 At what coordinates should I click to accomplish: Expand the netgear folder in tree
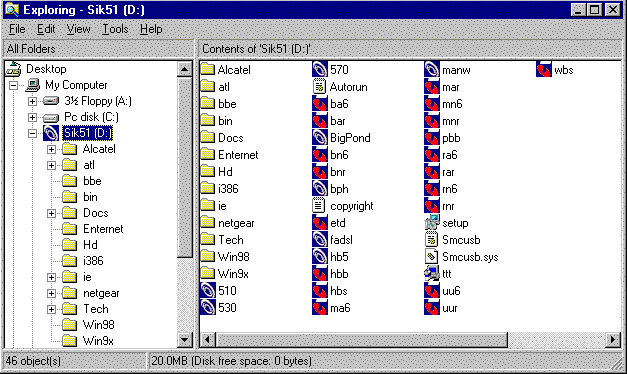51,293
